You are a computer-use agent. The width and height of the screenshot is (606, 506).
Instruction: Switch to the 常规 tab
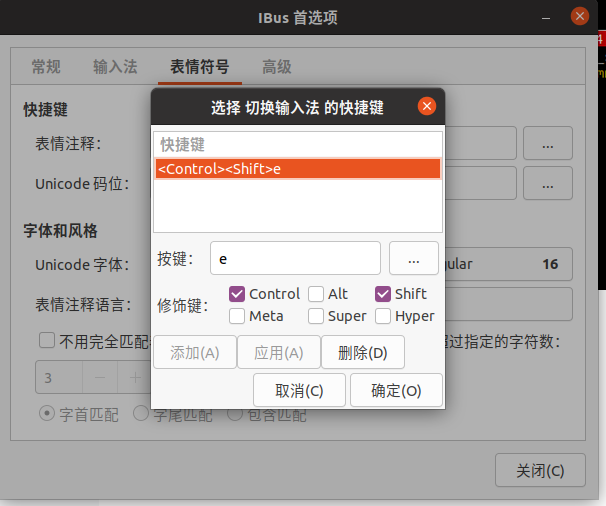coord(46,66)
